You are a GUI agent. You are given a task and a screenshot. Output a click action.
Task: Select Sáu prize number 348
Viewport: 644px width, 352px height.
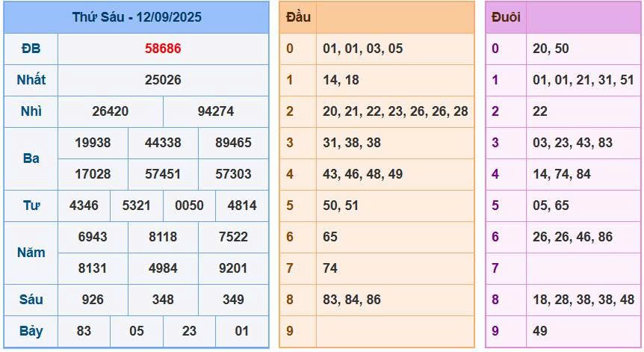163,300
